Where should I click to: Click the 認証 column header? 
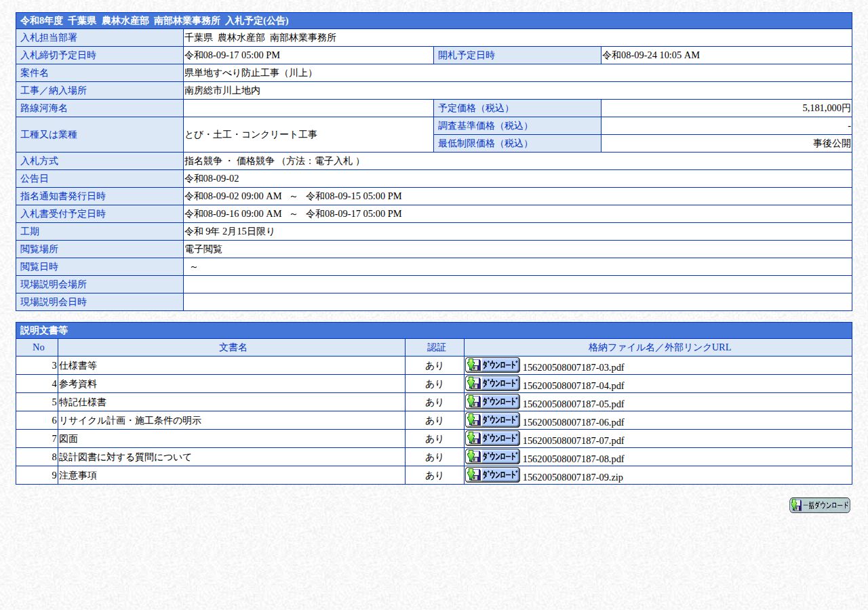(435, 348)
